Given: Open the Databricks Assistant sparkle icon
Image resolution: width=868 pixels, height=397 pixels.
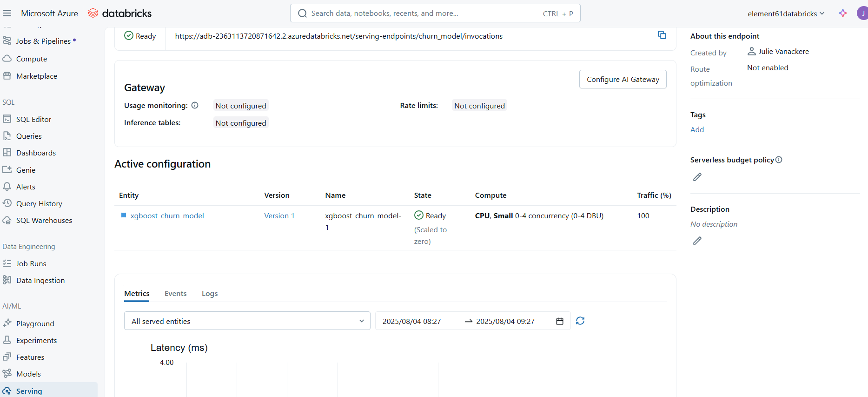Looking at the screenshot, I should pyautogui.click(x=843, y=13).
